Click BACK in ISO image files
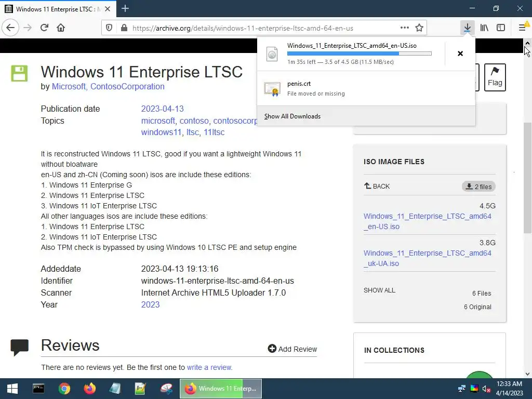This screenshot has width=532, height=399. [x=377, y=187]
